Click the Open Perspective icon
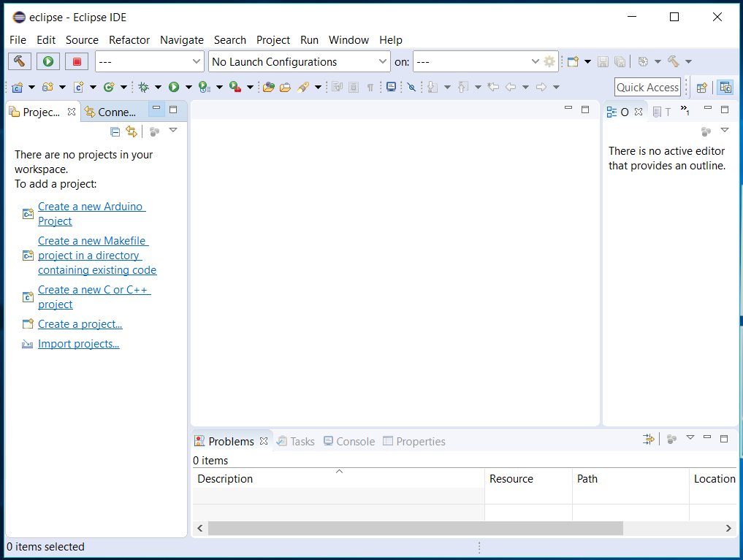 tap(702, 87)
